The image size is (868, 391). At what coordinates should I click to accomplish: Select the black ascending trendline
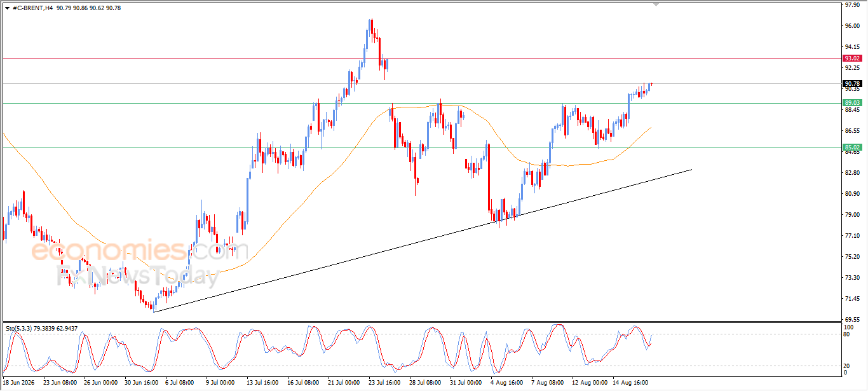(x=422, y=240)
